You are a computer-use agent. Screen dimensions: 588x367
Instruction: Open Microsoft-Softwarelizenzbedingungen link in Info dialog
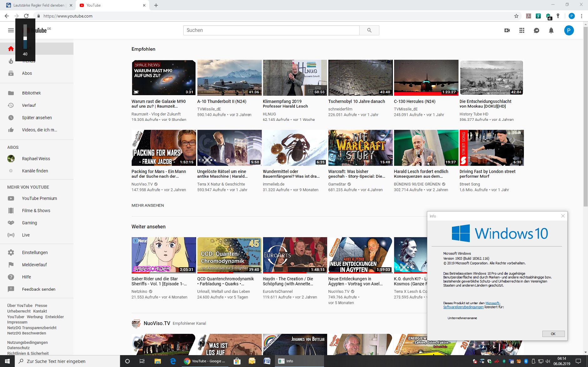(472, 305)
